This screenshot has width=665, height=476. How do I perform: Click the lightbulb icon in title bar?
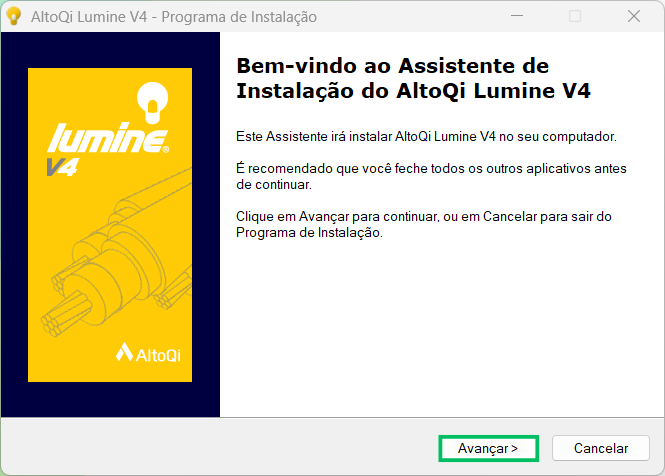pos(14,17)
